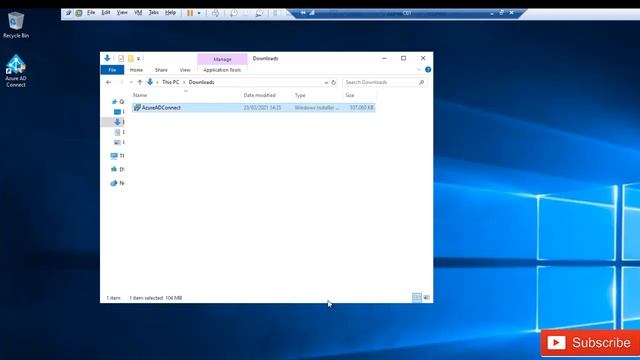Click the manage snapshots toolbar icon
The width and height of the screenshot is (640, 360).
click(x=259, y=13)
